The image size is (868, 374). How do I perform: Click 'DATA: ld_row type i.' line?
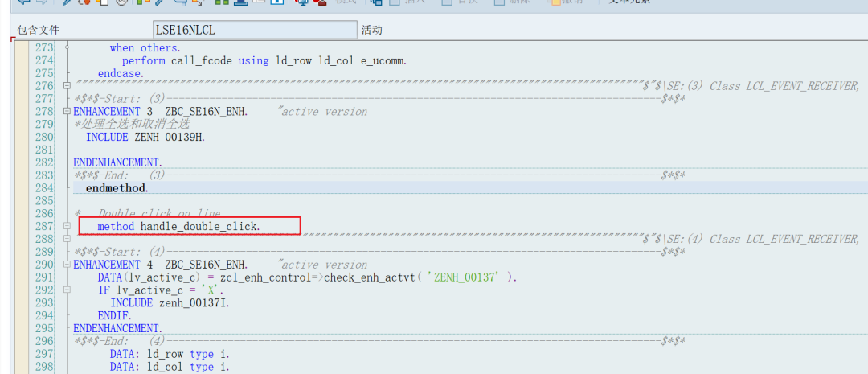(170, 354)
